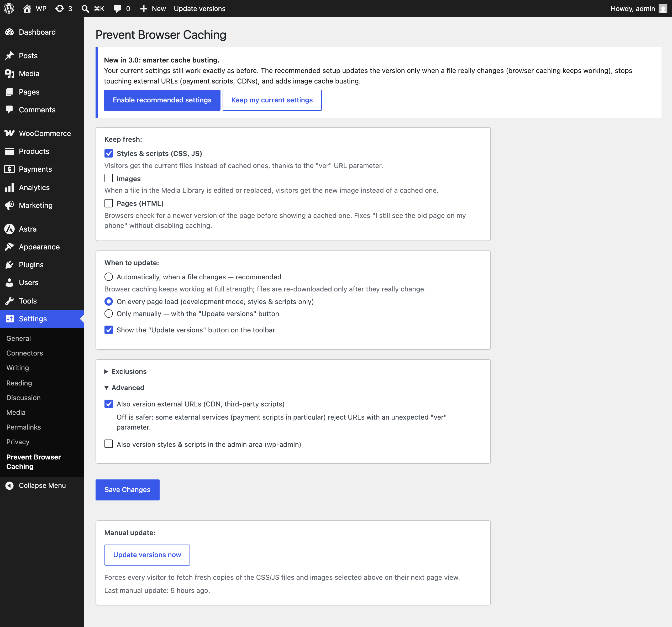
Task: Enable the Pages (HTML) checkbox
Action: (108, 203)
